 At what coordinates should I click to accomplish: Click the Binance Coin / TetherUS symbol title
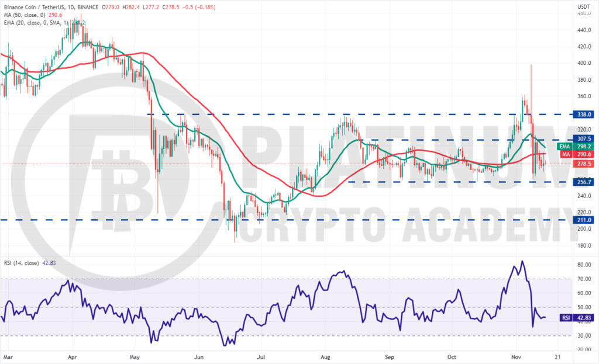tap(51, 7)
